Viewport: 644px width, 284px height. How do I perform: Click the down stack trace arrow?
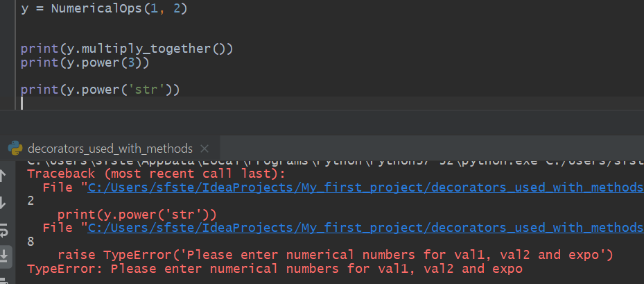[5, 202]
